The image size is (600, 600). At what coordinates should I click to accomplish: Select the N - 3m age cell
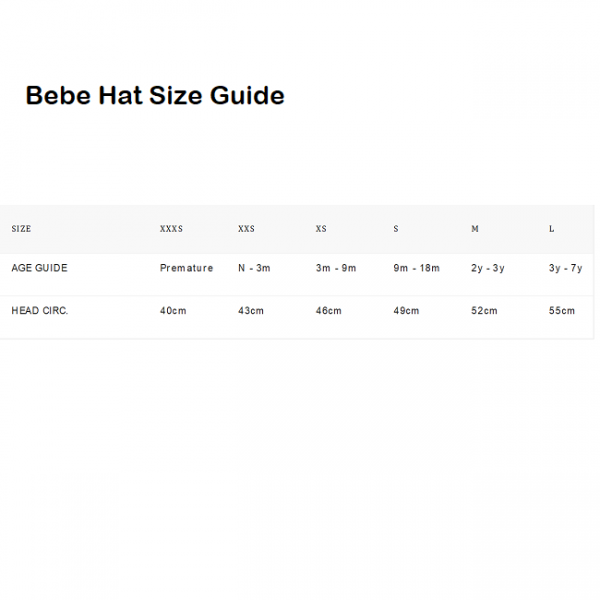[254, 268]
